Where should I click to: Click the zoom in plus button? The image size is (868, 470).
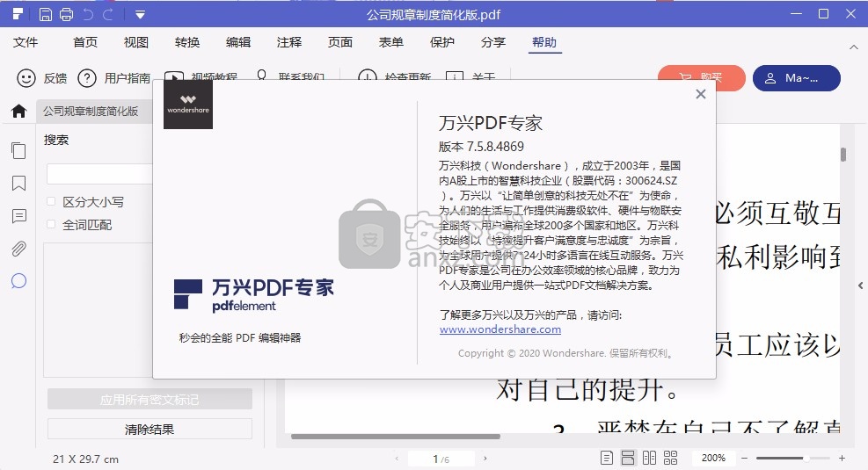pyautogui.click(x=842, y=459)
